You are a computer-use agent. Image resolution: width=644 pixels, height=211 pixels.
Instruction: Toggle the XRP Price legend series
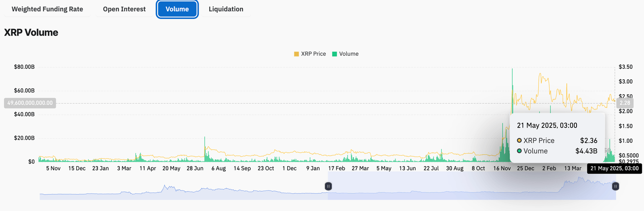click(x=313, y=54)
